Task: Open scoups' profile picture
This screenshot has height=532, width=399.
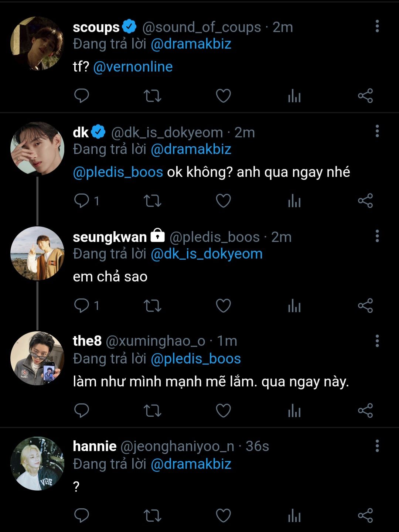Action: coord(37,44)
